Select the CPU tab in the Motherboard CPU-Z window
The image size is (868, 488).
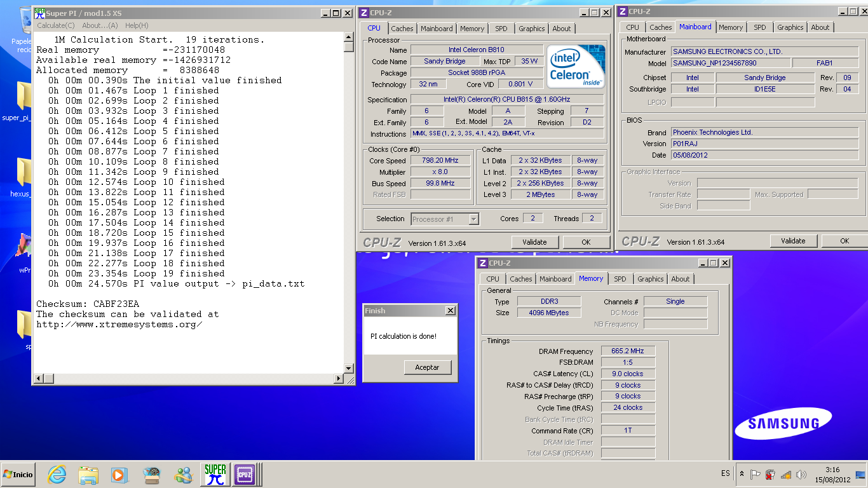click(632, 27)
